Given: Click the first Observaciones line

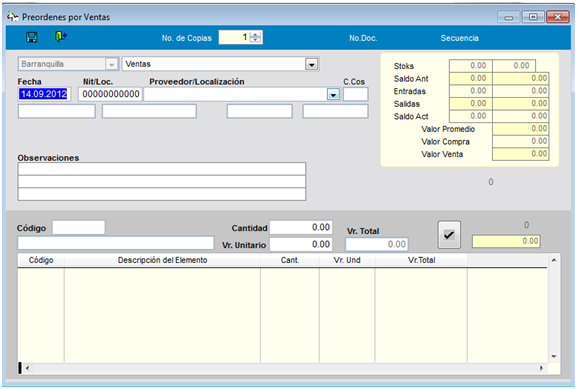Looking at the screenshot, I should 162,169.
